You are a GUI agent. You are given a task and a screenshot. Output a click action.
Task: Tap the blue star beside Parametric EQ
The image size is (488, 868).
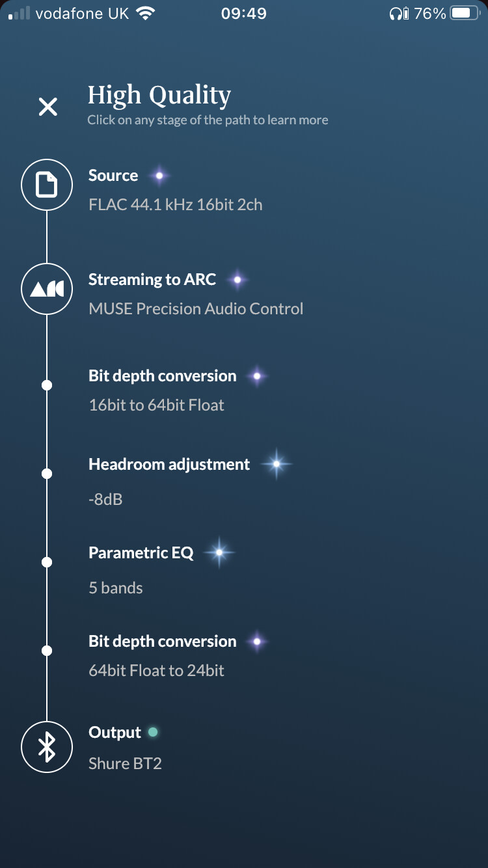point(219,552)
